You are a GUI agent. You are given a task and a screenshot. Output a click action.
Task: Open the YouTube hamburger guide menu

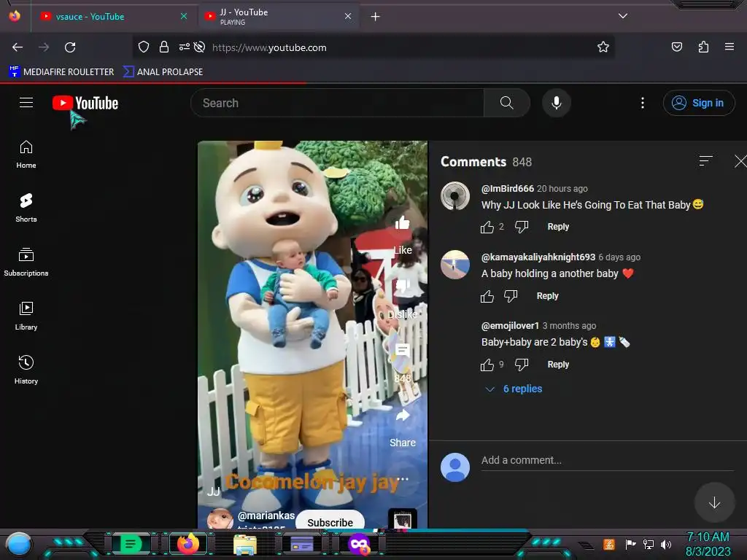pos(26,102)
